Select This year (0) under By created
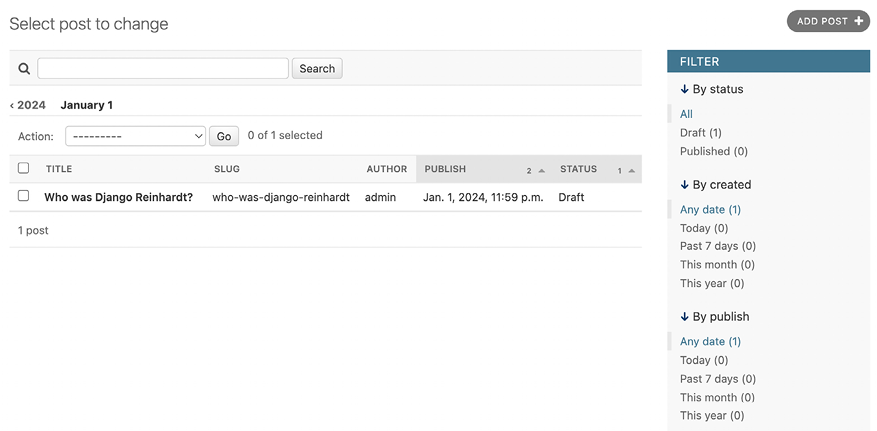This screenshot has height=431, width=877. (x=712, y=283)
